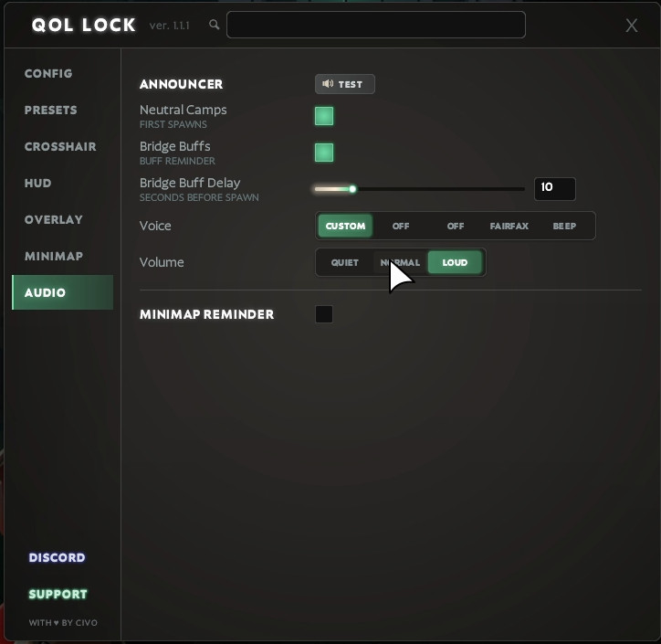Switch announcer voice to Beep

point(564,226)
